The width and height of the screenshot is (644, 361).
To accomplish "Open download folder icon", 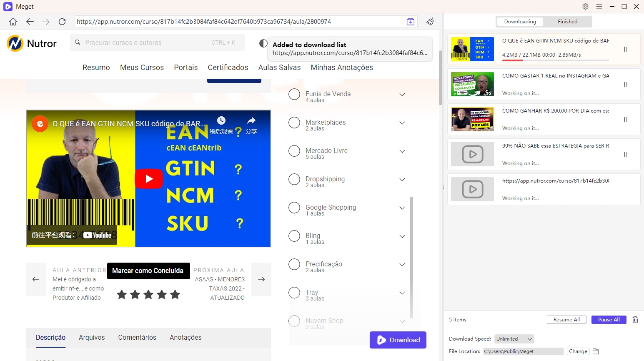I will [x=596, y=351].
